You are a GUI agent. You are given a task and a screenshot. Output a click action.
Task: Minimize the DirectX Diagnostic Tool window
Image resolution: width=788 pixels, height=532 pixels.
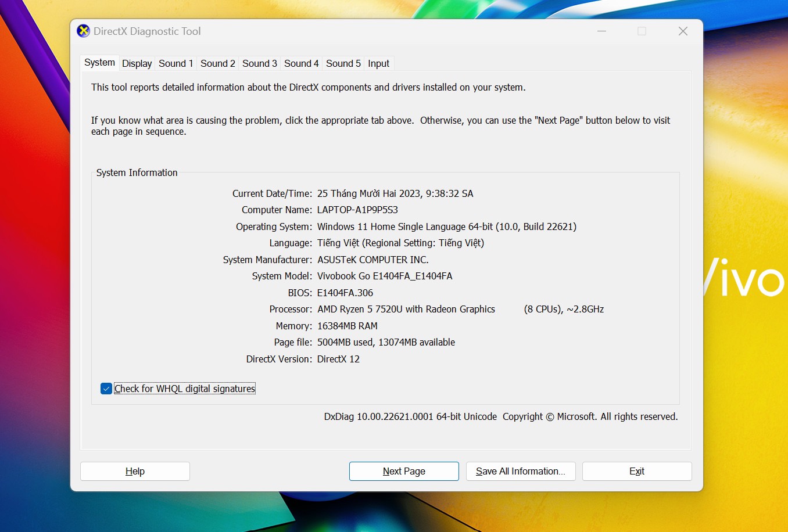[x=601, y=31]
